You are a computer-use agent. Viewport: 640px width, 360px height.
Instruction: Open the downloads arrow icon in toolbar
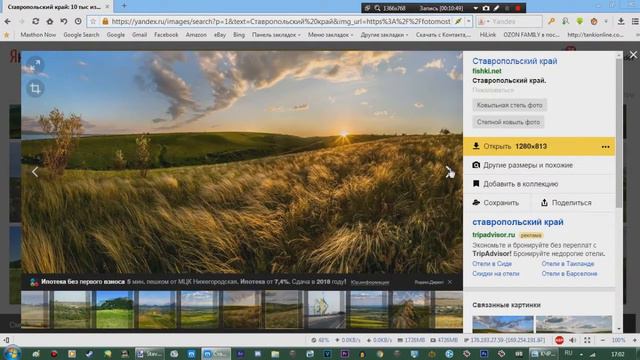[x=621, y=21]
